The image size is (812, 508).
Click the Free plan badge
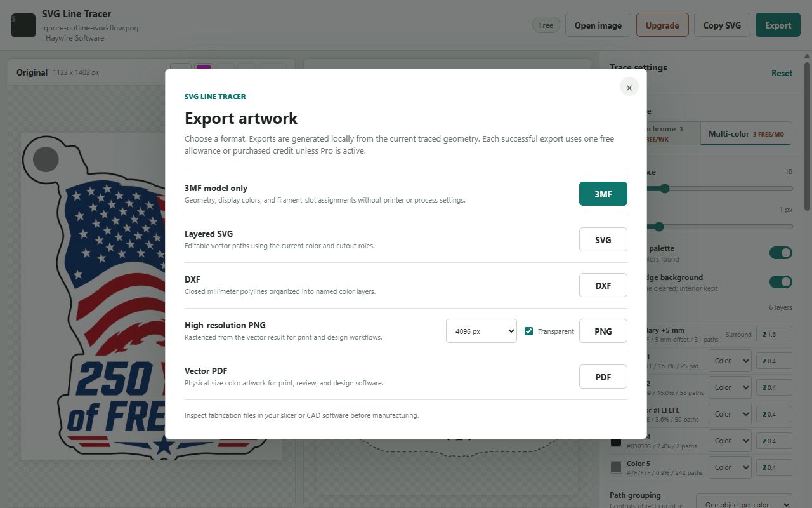(546, 25)
